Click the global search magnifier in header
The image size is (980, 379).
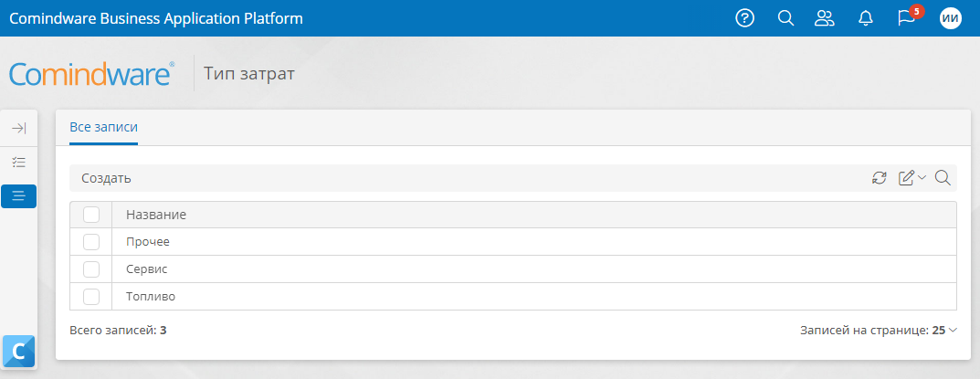click(785, 18)
